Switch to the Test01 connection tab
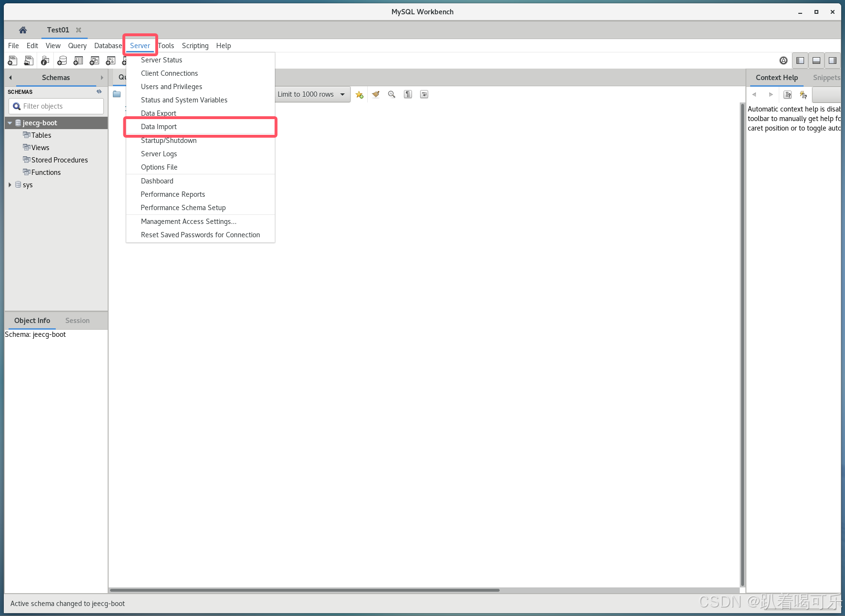Image resolution: width=845 pixels, height=616 pixels. [58, 30]
